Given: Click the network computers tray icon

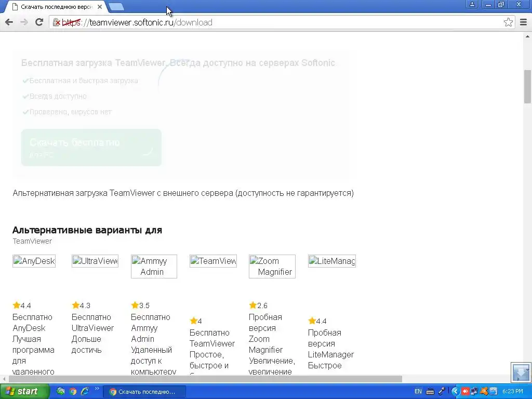Looking at the screenshot, I should pyautogui.click(x=474, y=392).
